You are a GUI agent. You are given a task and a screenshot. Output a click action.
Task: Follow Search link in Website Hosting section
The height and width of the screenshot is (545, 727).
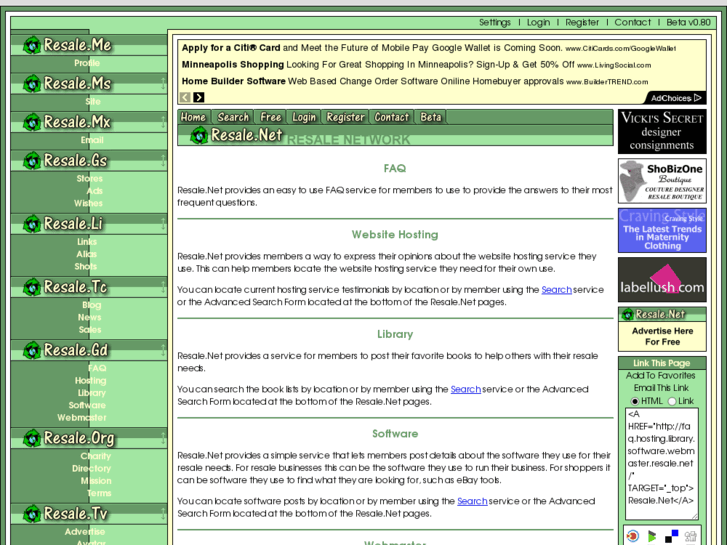click(x=556, y=290)
